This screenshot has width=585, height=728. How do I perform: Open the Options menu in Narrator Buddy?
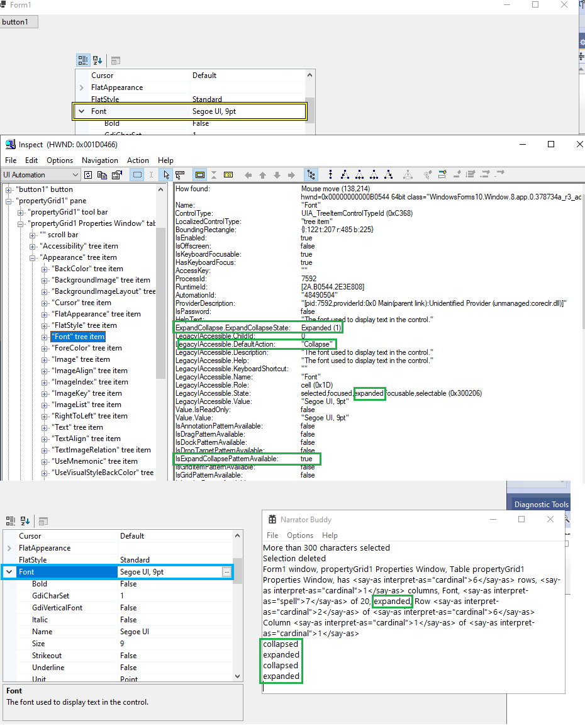pyautogui.click(x=301, y=535)
